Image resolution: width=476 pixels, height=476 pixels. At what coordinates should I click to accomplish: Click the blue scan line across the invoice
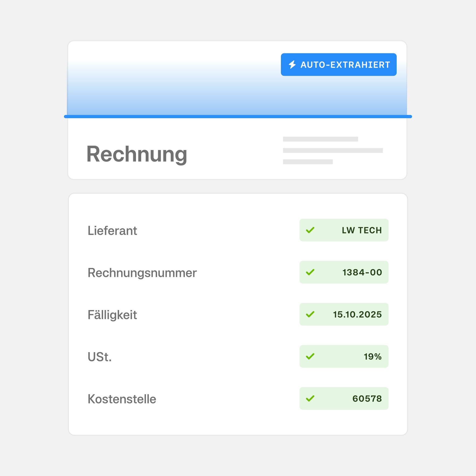click(x=238, y=117)
